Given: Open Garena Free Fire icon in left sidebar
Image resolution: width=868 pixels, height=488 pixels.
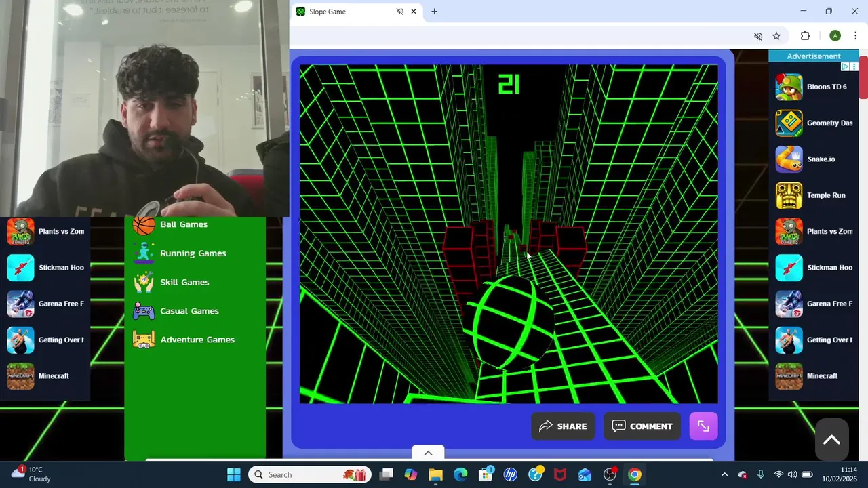Looking at the screenshot, I should (x=20, y=304).
